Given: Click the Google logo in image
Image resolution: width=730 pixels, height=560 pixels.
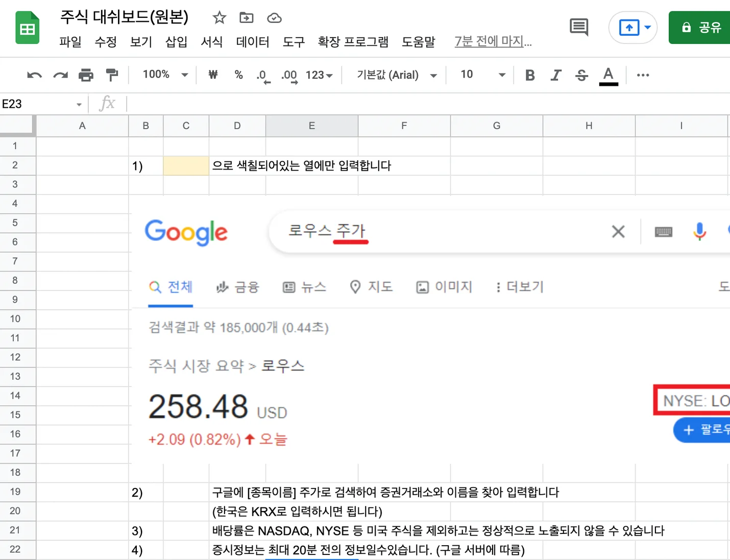Looking at the screenshot, I should [x=186, y=232].
